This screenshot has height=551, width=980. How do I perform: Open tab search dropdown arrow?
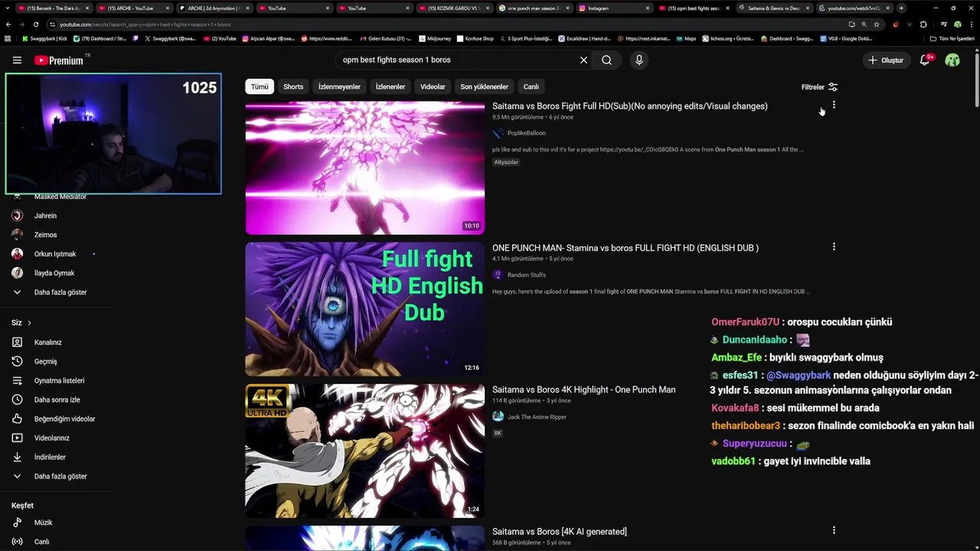click(8, 8)
